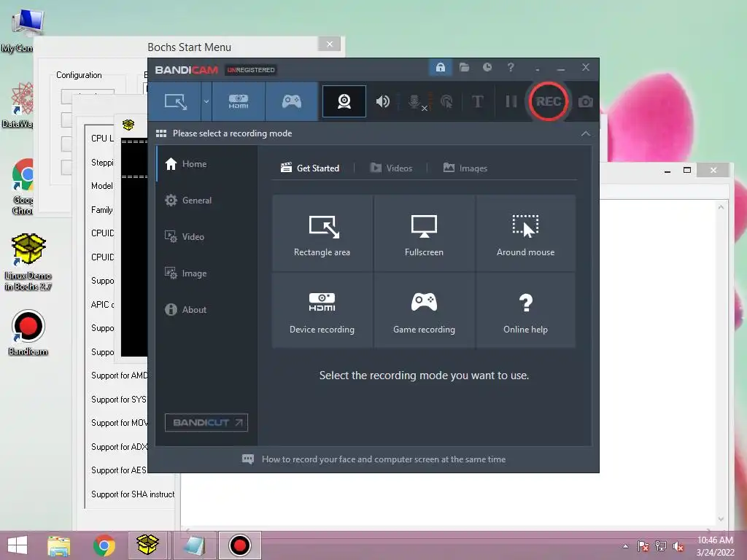Image resolution: width=747 pixels, height=560 pixels.
Task: Toggle the mouse click effect icon
Action: pyautogui.click(x=446, y=101)
